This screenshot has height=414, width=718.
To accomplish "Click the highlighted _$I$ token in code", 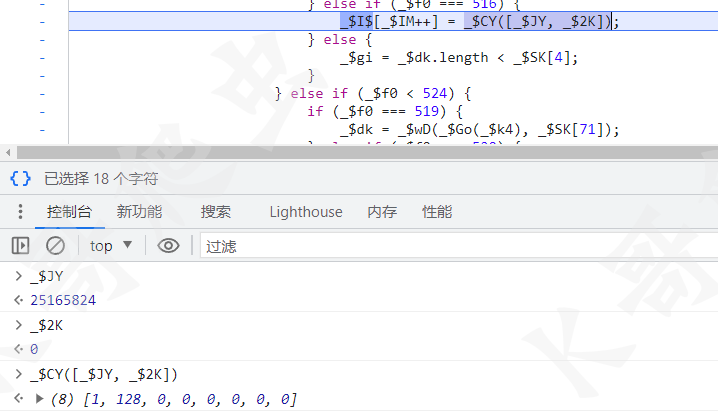I will point(356,22).
